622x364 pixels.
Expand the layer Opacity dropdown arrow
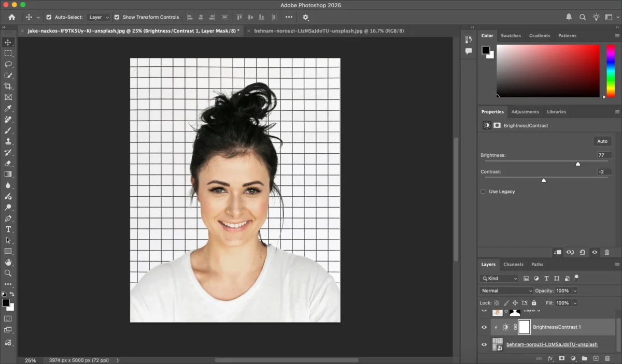point(575,291)
